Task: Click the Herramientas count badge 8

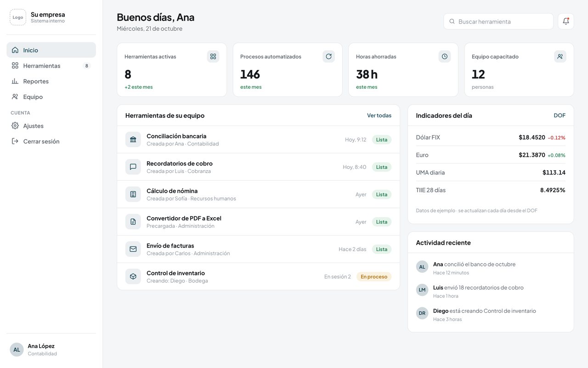Action: click(86, 66)
